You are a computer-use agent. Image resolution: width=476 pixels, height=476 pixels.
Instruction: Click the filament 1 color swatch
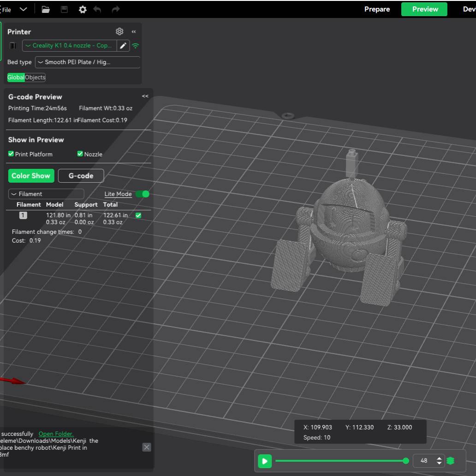[23, 215]
